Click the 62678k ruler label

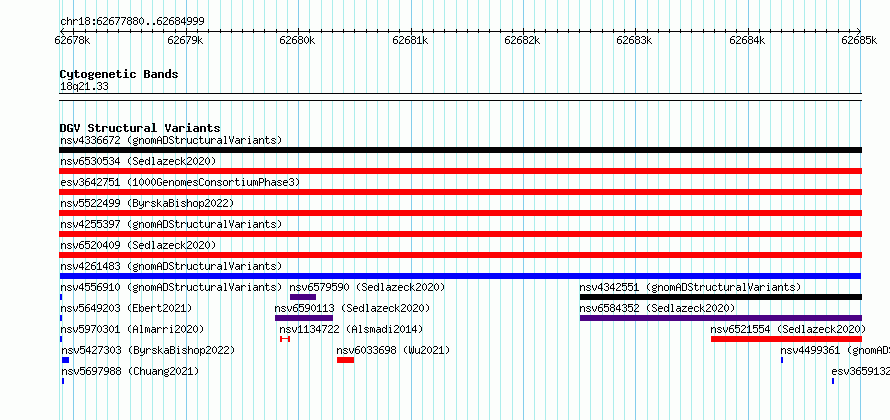tap(72, 40)
